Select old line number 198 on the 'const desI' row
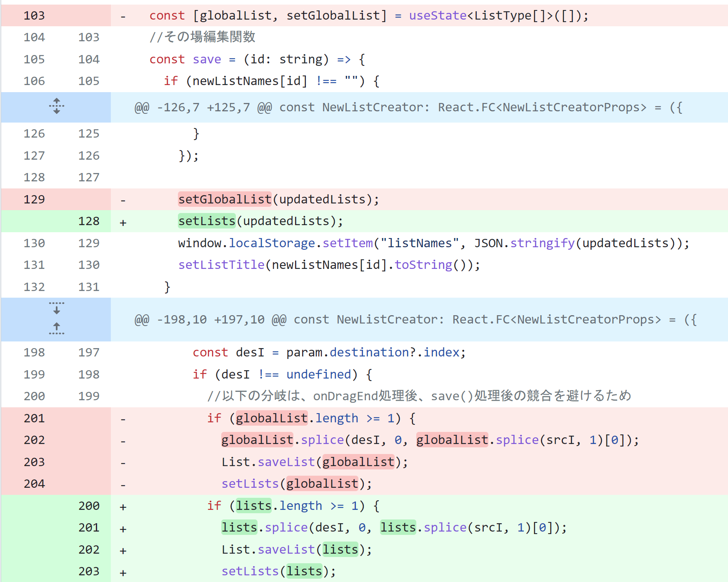 point(34,352)
